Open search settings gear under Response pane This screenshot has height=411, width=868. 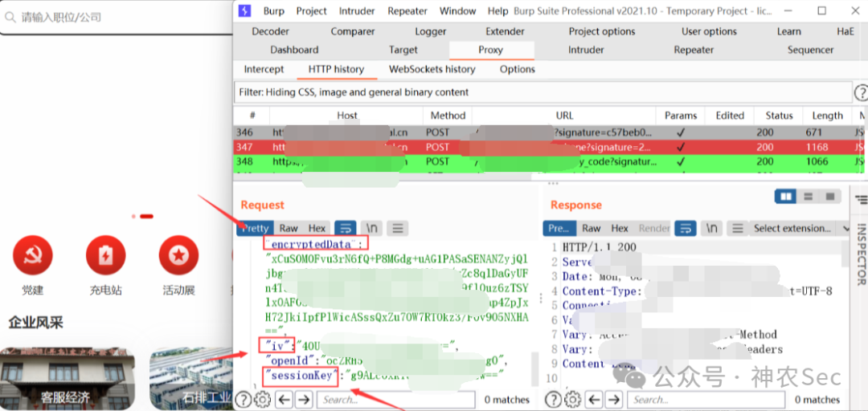pyautogui.click(x=572, y=399)
